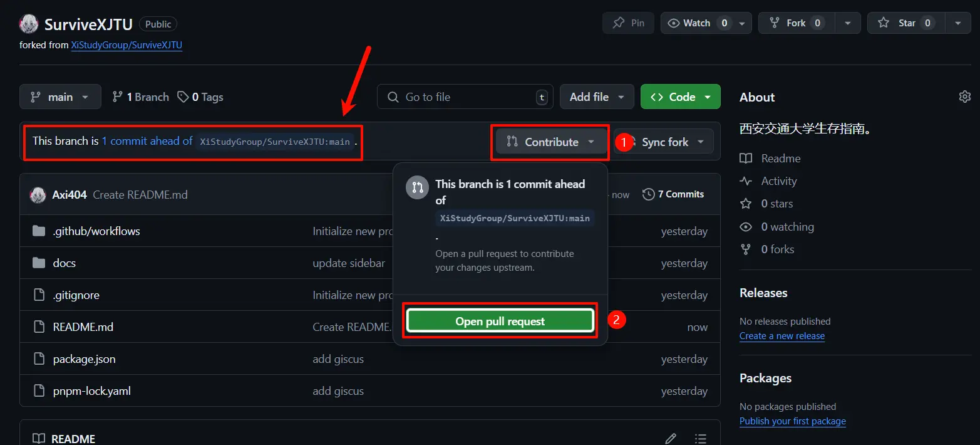Click the Axi404 commit author avatar
This screenshot has width=980, height=445.
[38, 195]
